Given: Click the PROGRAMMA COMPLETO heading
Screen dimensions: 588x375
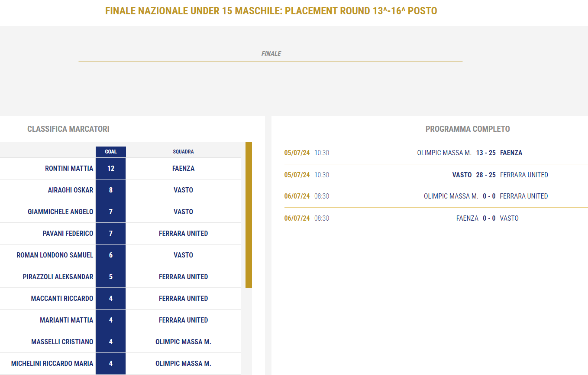Looking at the screenshot, I should pyautogui.click(x=468, y=129).
